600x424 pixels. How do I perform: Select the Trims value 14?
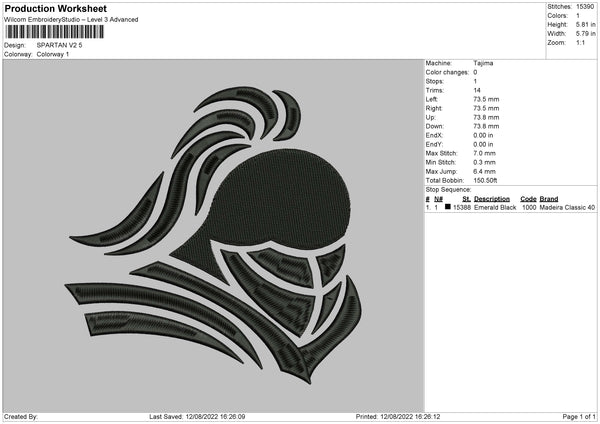click(x=477, y=91)
